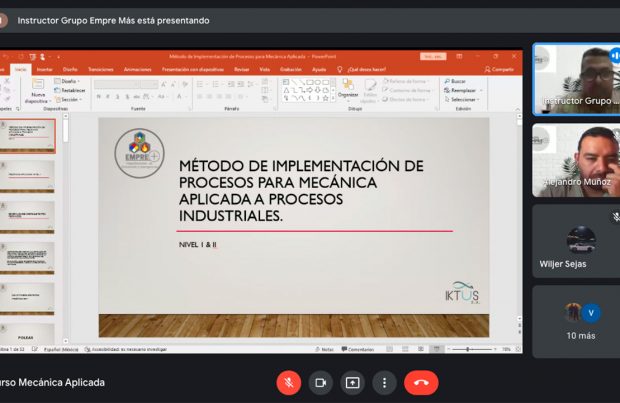Click the Compartir button in PowerPoint
The height and width of the screenshot is (403, 620).
click(x=499, y=70)
